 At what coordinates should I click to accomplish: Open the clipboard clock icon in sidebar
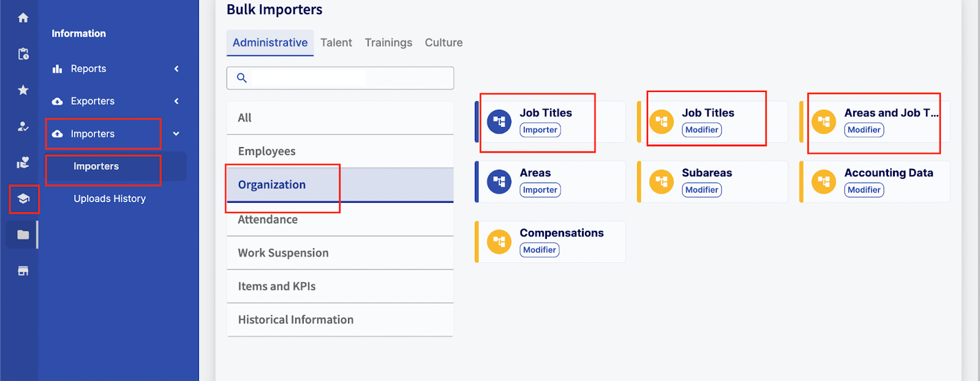(x=23, y=54)
